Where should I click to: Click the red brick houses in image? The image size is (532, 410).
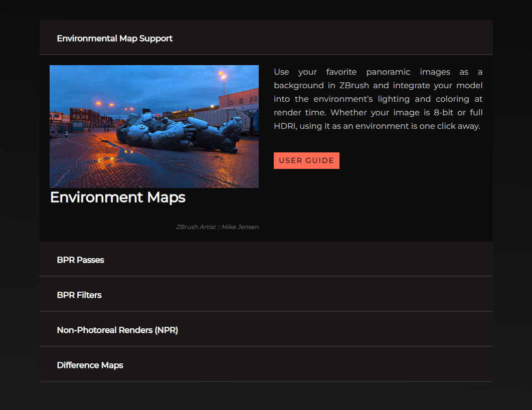tap(82, 116)
